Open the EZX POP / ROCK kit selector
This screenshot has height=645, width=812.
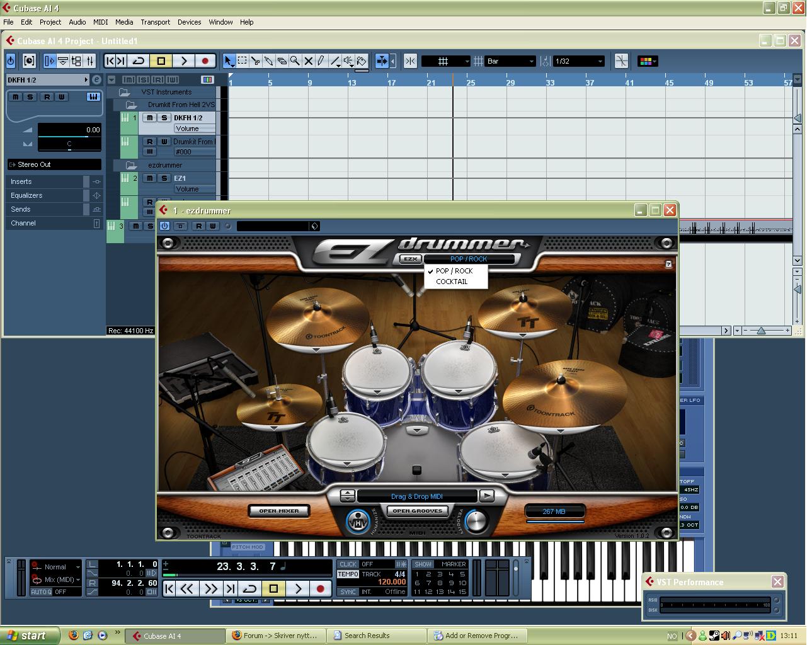(x=469, y=259)
